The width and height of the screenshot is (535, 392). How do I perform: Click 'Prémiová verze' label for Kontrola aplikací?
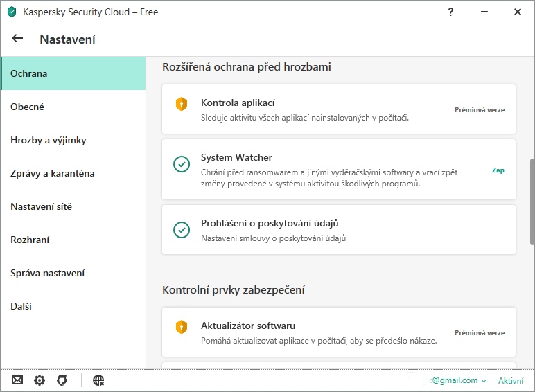(x=480, y=109)
